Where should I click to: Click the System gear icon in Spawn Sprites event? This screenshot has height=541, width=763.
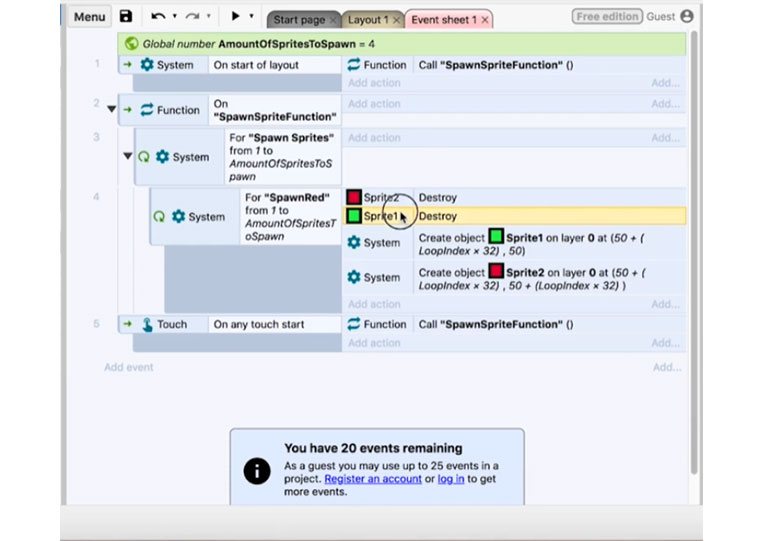coord(163,157)
